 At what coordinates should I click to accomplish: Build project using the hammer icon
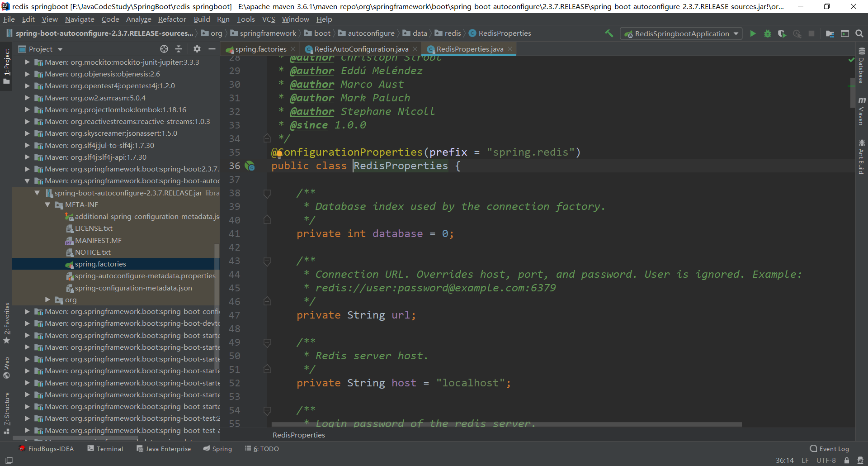609,33
